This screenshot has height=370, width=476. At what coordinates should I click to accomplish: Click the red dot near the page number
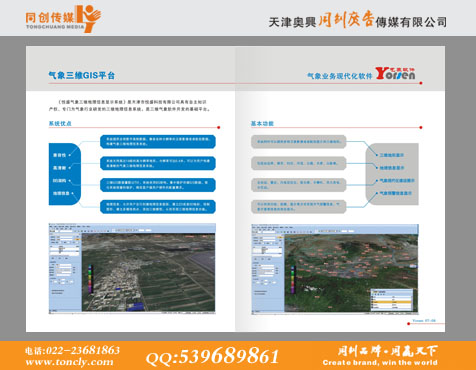point(409,323)
